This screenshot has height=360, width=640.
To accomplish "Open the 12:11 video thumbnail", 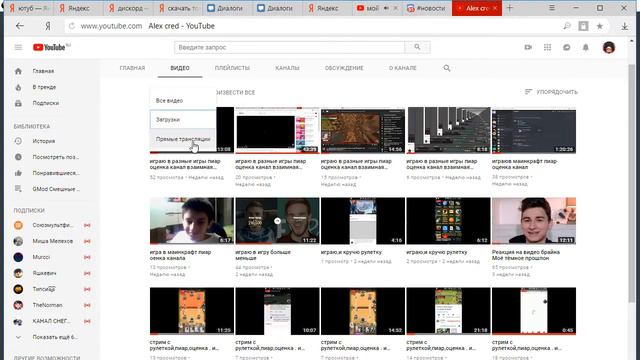I will pyautogui.click(x=534, y=221).
